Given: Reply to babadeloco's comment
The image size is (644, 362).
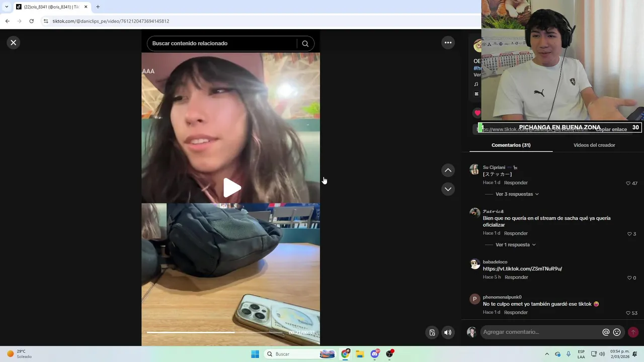Looking at the screenshot, I should (516, 278).
